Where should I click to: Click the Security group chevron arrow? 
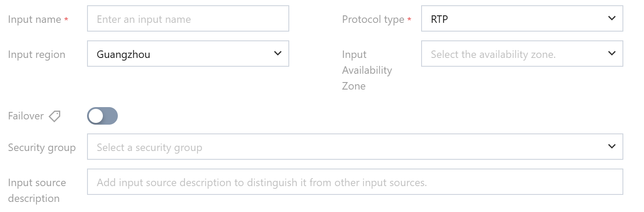point(611,147)
